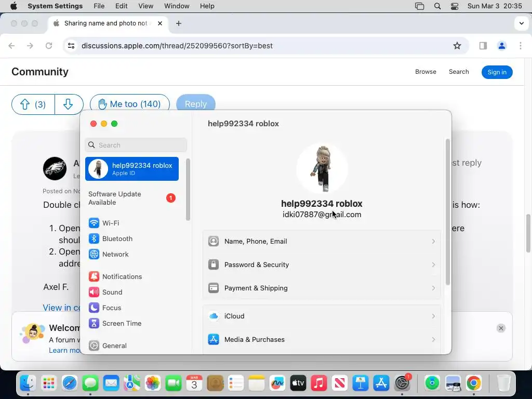
Task: Select Network in the settings sidebar
Action: tap(109, 254)
